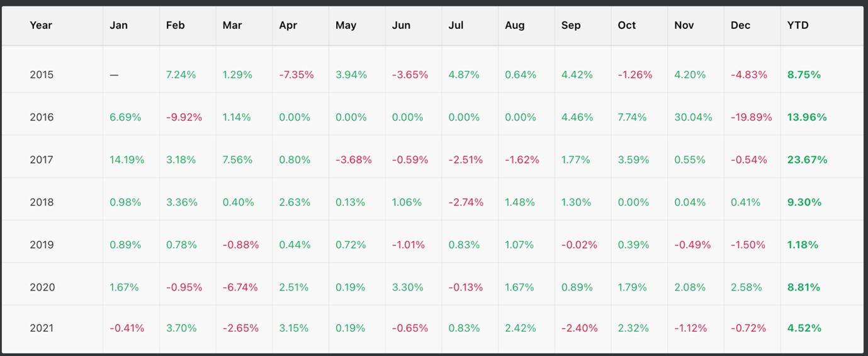Click the empty dash cell for January 2015
Image resolution: width=868 pixels, height=356 pixels.
[114, 75]
